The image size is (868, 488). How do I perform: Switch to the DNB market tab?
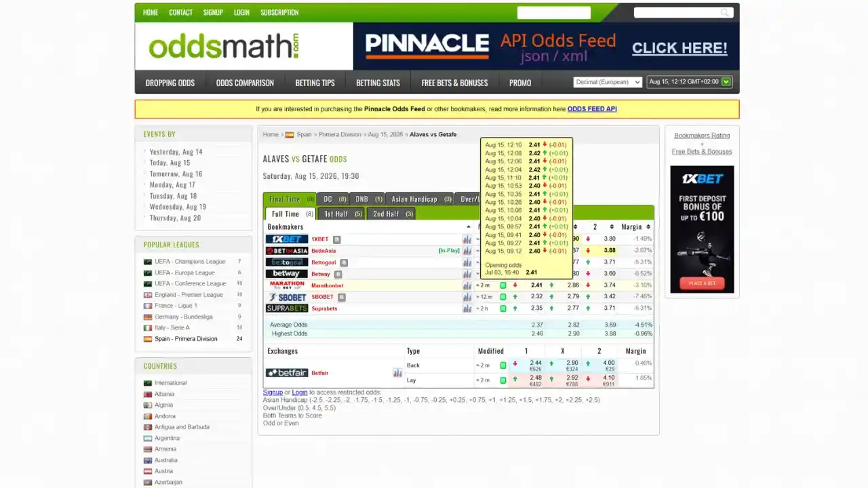click(368, 199)
